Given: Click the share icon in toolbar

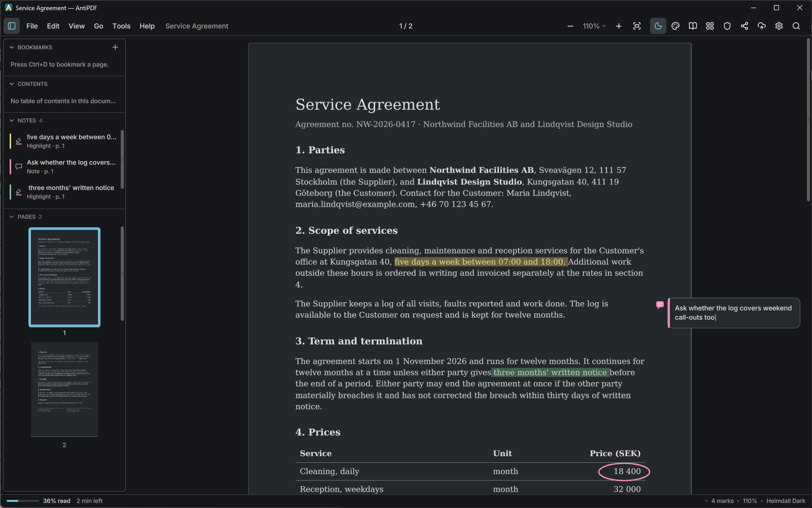Looking at the screenshot, I should [x=745, y=26].
